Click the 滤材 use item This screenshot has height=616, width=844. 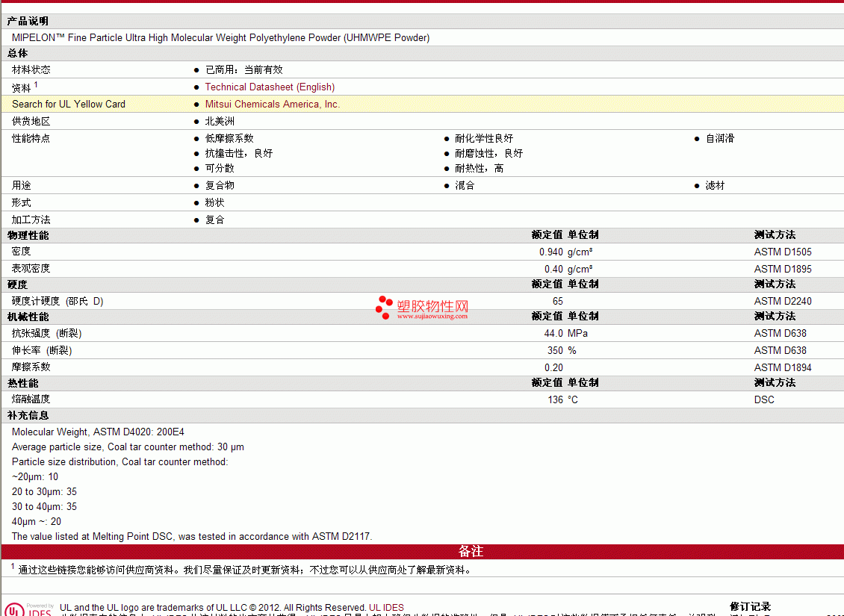[x=715, y=186]
